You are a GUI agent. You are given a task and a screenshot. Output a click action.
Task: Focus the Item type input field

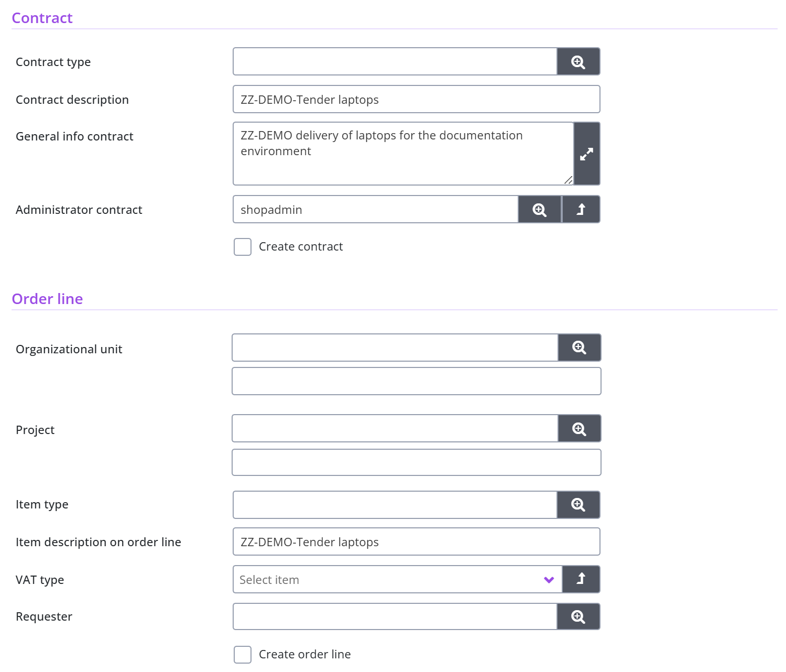395,505
